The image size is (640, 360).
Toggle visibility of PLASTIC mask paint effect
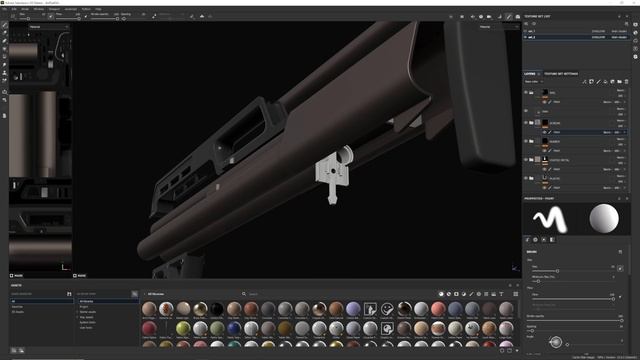point(544,187)
